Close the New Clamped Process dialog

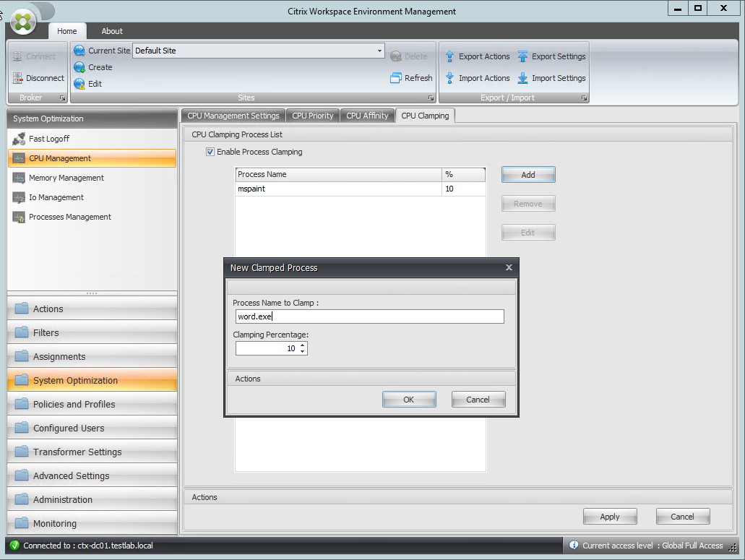click(509, 267)
